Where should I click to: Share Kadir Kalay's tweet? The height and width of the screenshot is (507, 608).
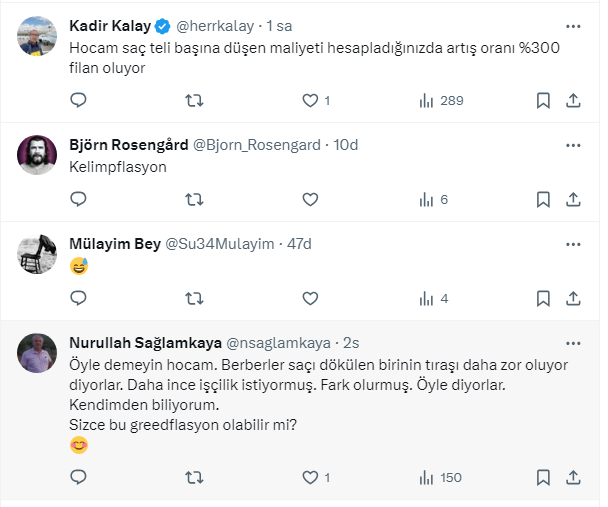(574, 100)
